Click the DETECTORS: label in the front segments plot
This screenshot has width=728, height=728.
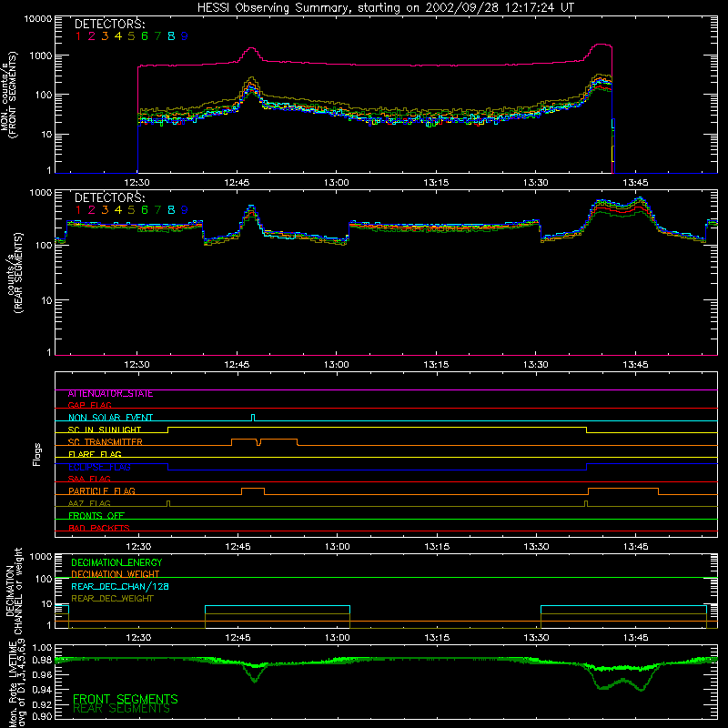[x=109, y=24]
